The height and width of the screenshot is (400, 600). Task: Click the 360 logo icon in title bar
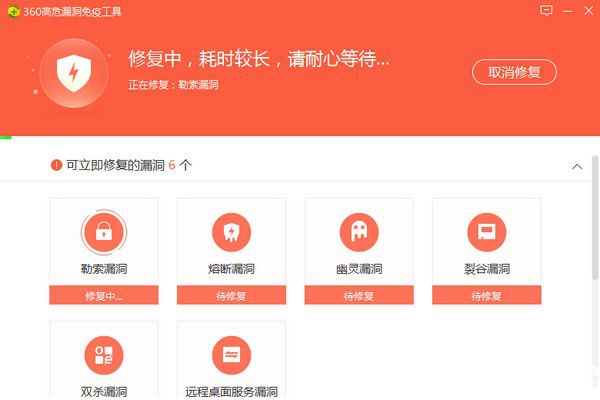tap(13, 11)
